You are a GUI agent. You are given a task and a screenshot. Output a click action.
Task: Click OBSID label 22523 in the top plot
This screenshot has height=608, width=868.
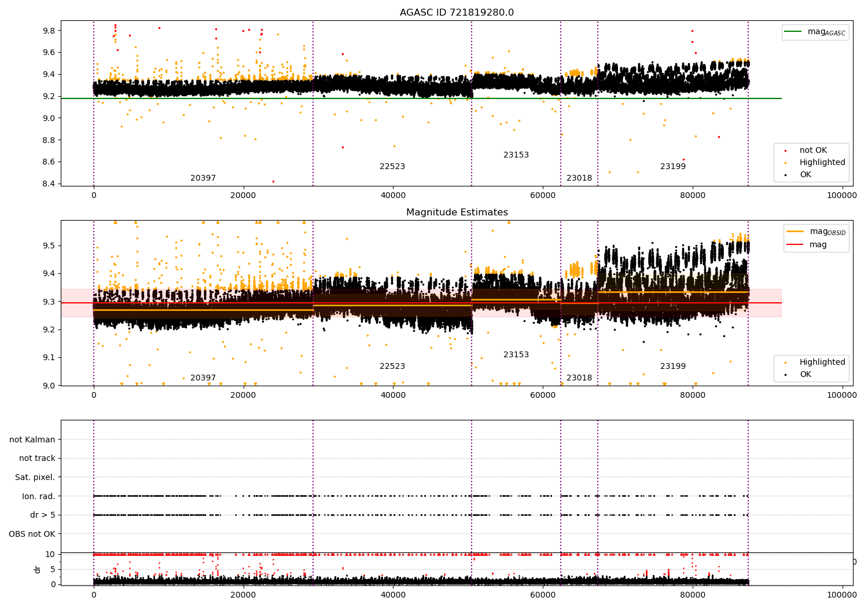coord(392,167)
